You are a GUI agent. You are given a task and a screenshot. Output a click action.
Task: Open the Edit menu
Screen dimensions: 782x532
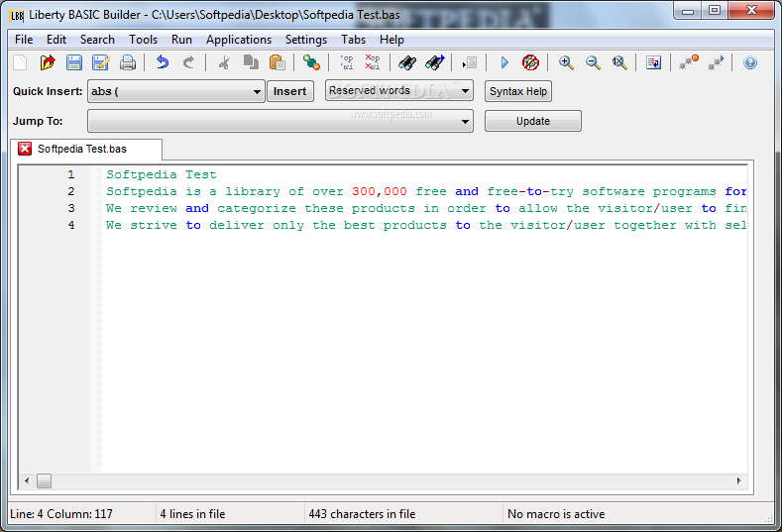tap(56, 40)
